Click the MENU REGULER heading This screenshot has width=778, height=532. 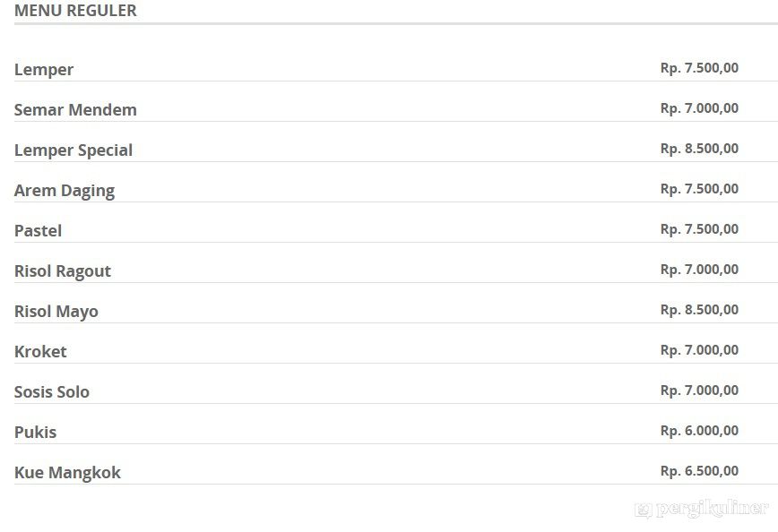click(75, 12)
